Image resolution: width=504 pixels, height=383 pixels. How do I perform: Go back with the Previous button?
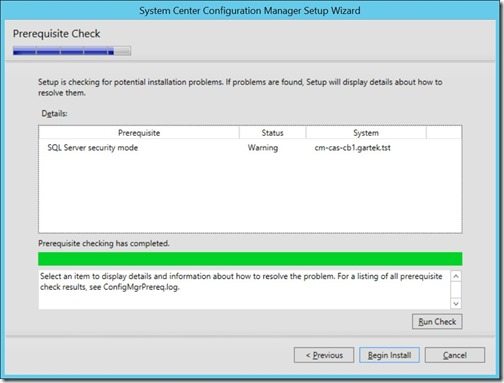coord(324,355)
